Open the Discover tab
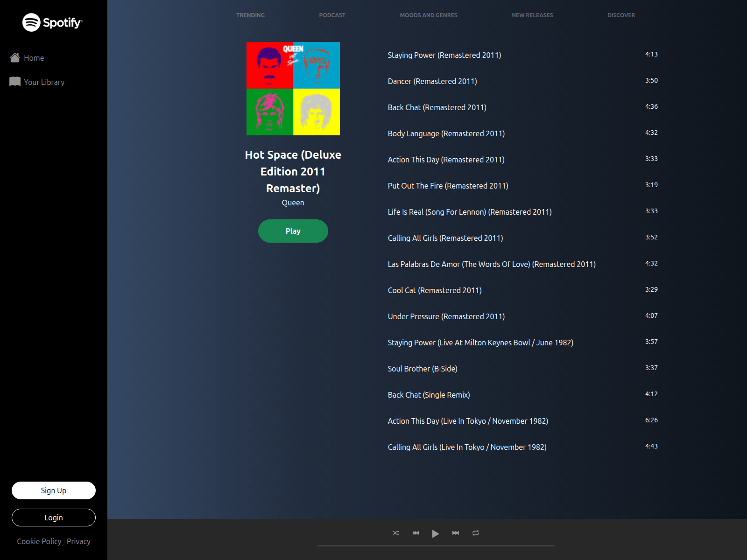Image resolution: width=747 pixels, height=560 pixels. click(x=621, y=15)
